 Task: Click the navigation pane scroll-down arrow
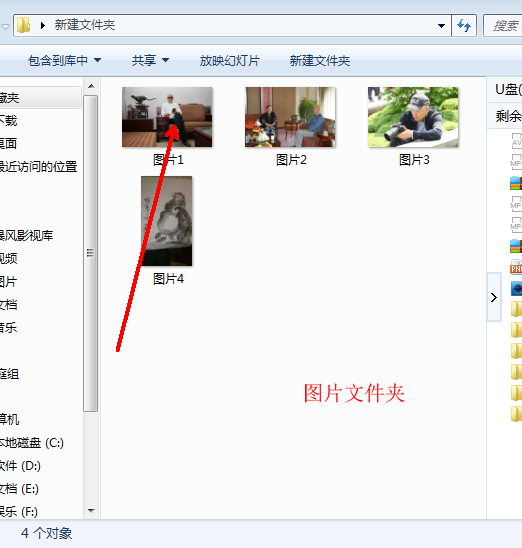pos(91,511)
